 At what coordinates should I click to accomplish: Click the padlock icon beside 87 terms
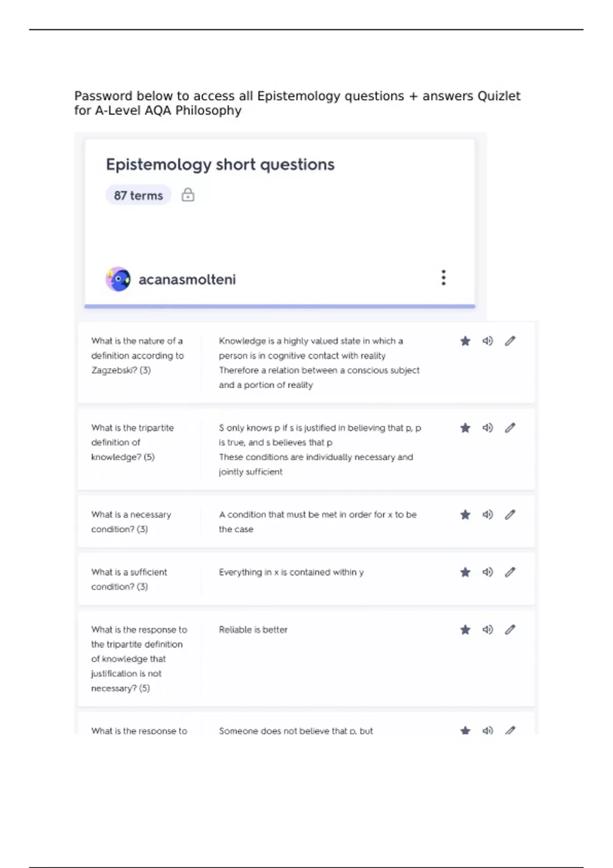click(x=188, y=195)
